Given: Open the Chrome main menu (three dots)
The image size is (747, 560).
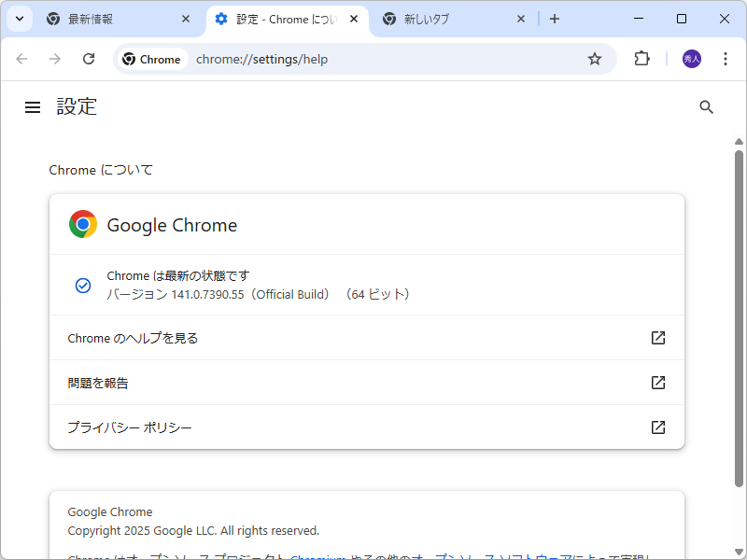Looking at the screenshot, I should pyautogui.click(x=726, y=58).
